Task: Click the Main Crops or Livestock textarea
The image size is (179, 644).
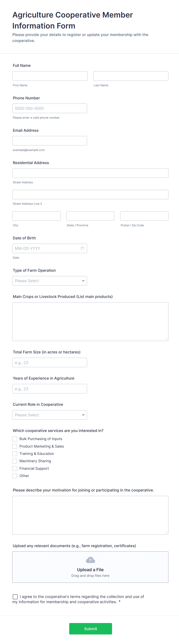Action: 90,321
